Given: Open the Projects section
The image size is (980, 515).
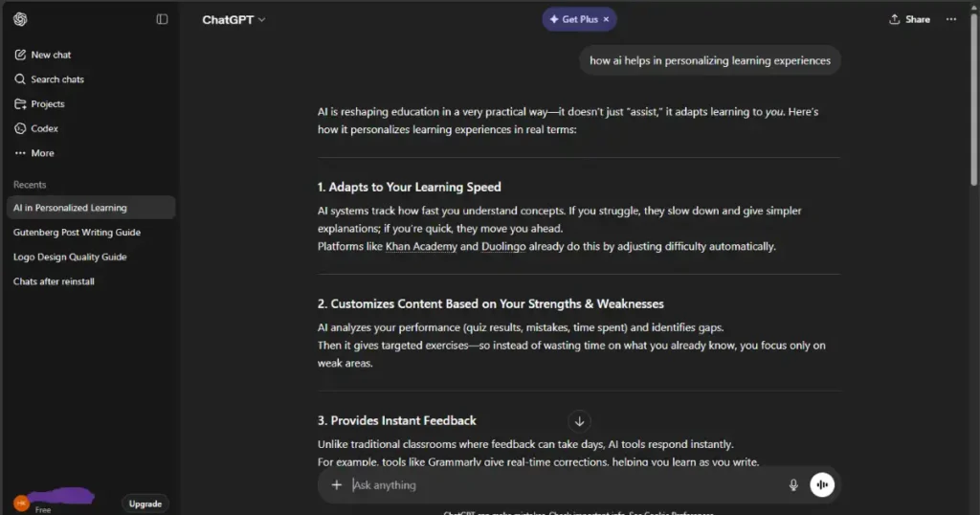Looking at the screenshot, I should pos(39,103).
